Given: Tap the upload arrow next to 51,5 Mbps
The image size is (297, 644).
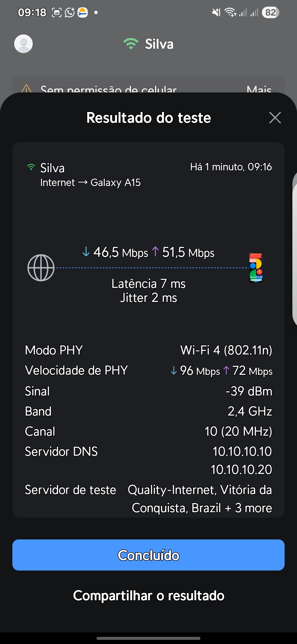Looking at the screenshot, I should coord(155,252).
